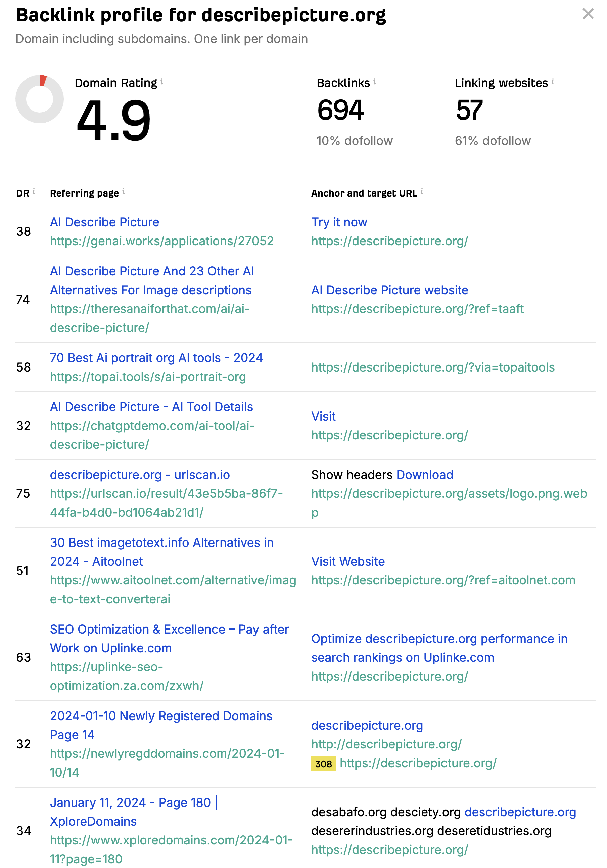Click the 'Download' anchor link
The height and width of the screenshot is (868, 607).
coord(425,474)
